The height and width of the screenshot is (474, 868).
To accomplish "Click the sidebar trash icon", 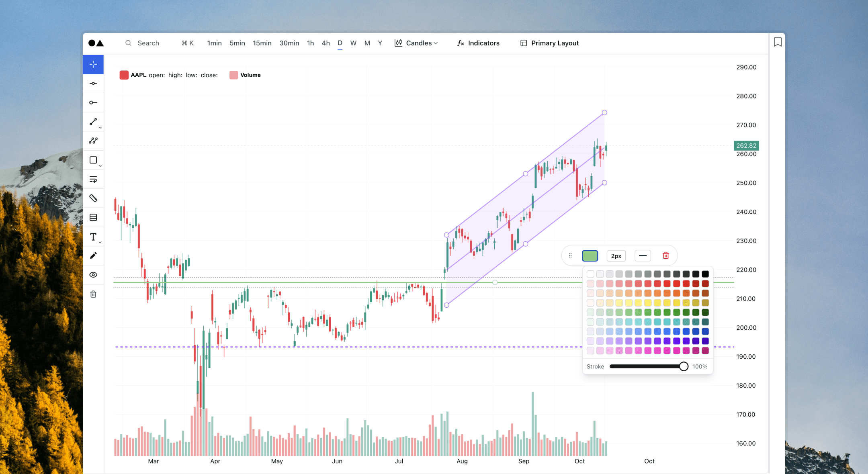I will tap(93, 294).
